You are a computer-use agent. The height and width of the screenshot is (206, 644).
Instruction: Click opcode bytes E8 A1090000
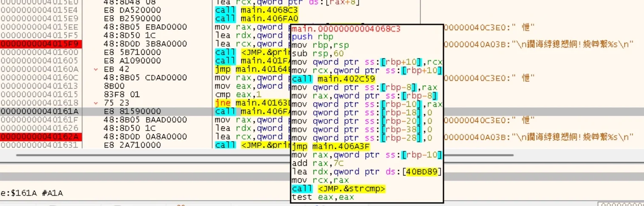[x=133, y=61]
